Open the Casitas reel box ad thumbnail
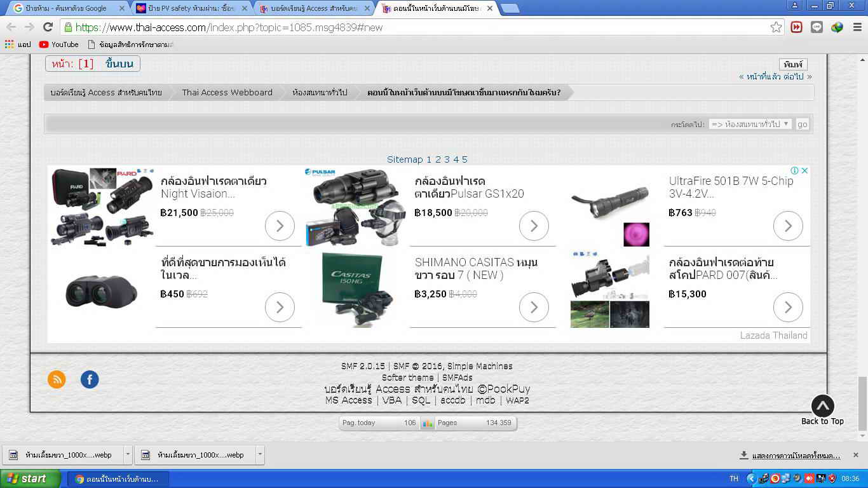Image resolution: width=868 pixels, height=488 pixels. point(356,289)
